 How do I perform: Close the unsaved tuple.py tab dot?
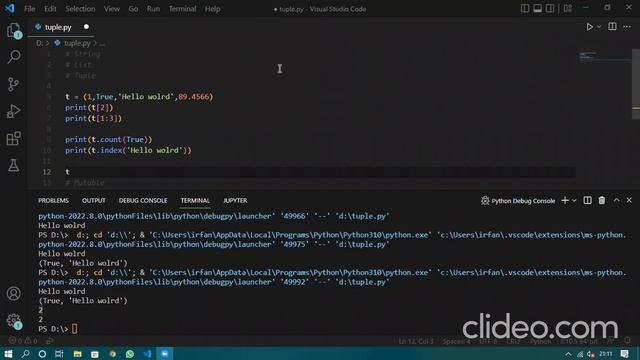(x=86, y=27)
